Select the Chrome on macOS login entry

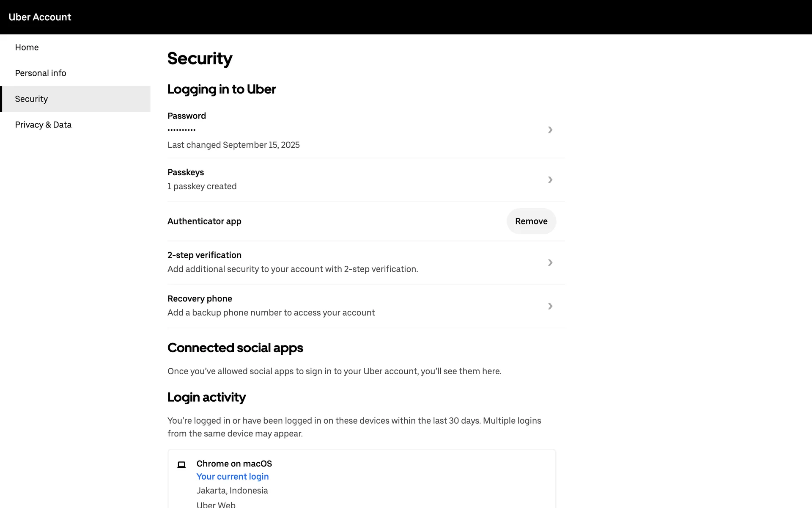(x=234, y=464)
